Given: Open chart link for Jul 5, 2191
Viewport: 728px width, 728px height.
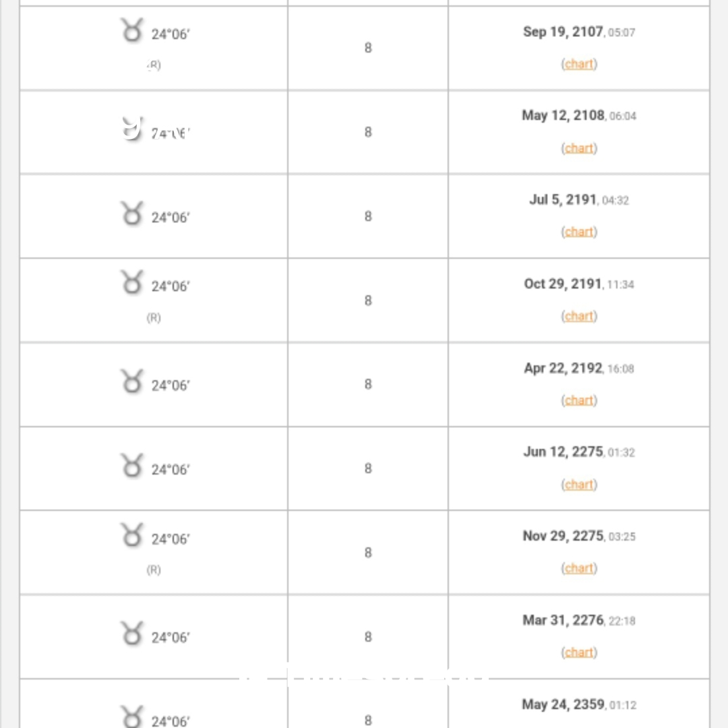Looking at the screenshot, I should point(579,232).
